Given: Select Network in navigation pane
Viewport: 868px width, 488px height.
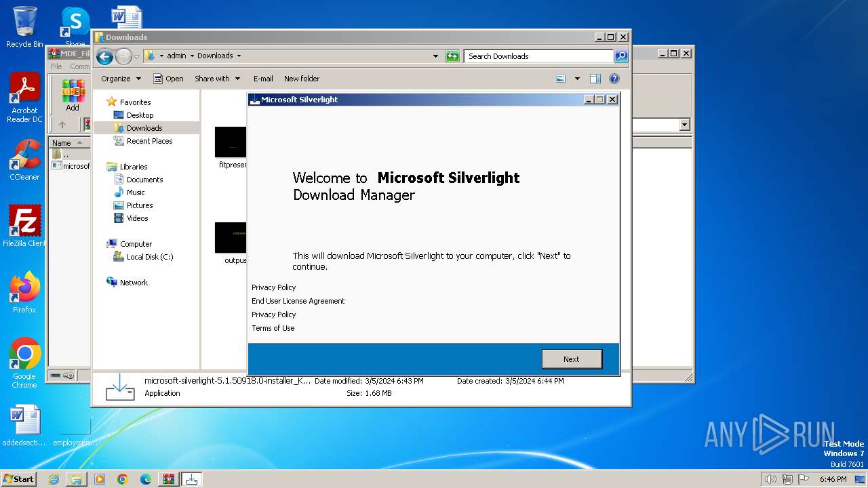Looking at the screenshot, I should pyautogui.click(x=134, y=283).
